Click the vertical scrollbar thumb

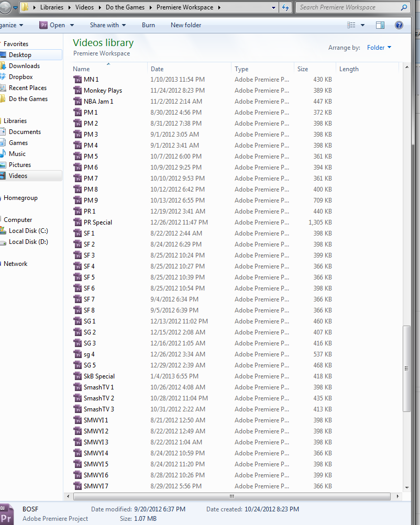click(x=406, y=368)
